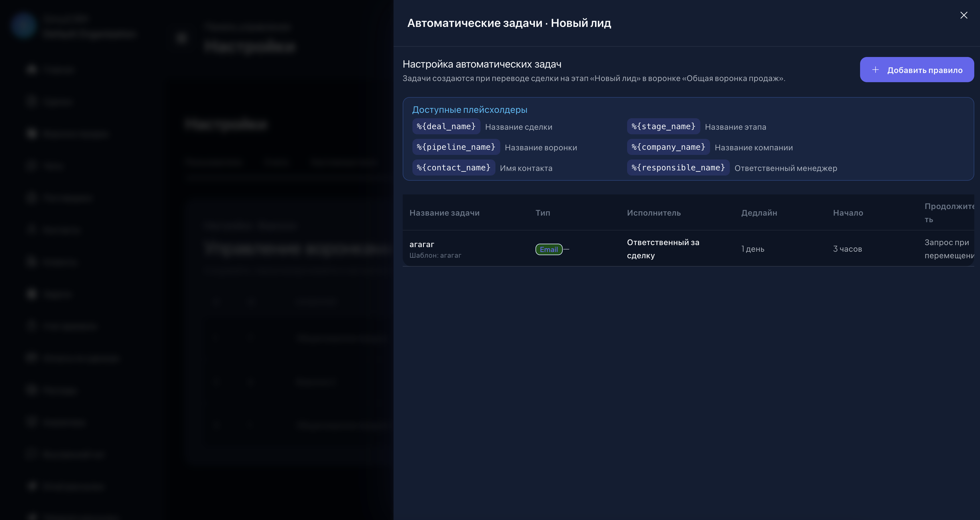Screen dimensions: 980x520
Task: Close the Автоматические задачи panel
Action: point(964,15)
